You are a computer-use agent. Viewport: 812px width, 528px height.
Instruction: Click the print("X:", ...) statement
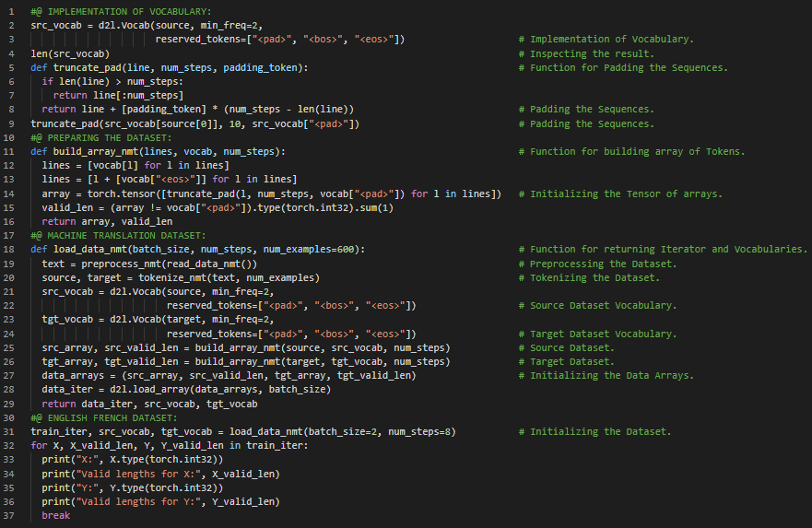point(132,460)
